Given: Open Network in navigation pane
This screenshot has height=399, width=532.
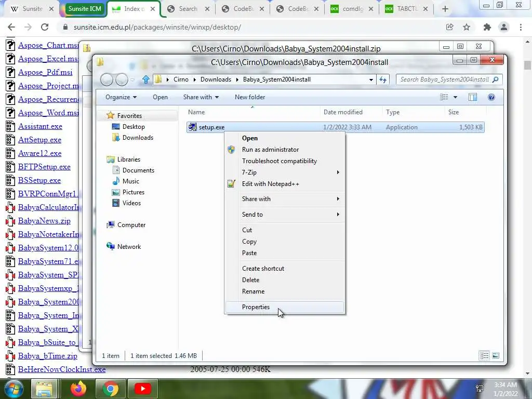Looking at the screenshot, I should pos(129,247).
